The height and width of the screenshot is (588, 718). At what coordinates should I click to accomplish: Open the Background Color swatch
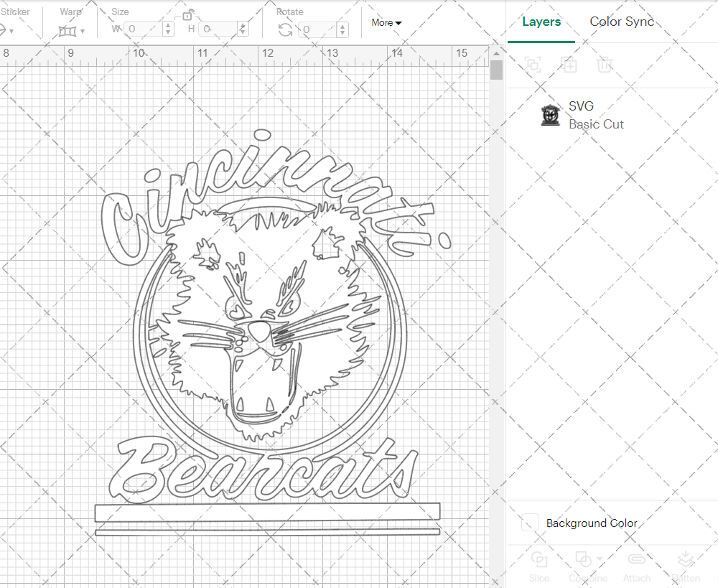[529, 523]
